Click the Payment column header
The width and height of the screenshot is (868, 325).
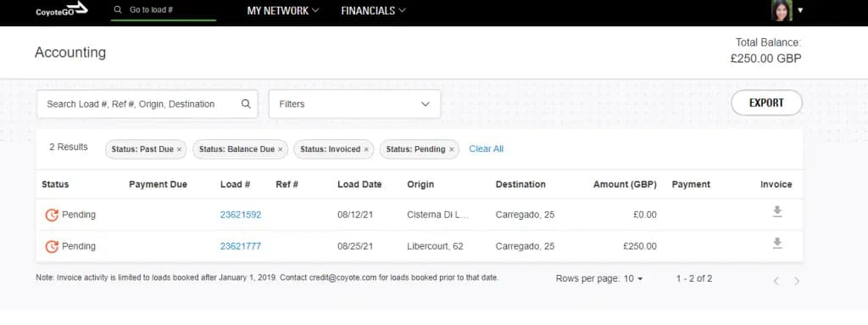coord(691,184)
